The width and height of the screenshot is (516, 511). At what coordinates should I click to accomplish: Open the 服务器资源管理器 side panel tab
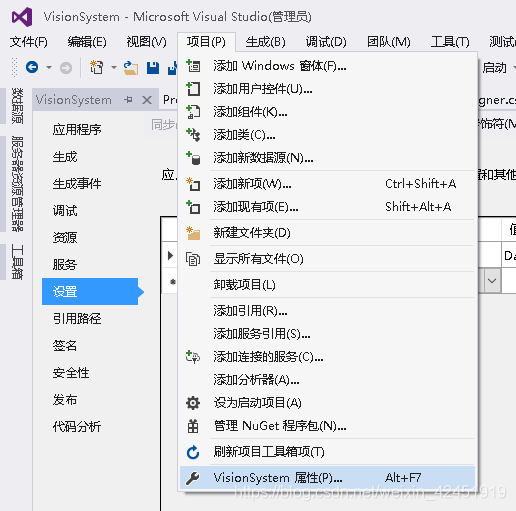(x=17, y=184)
